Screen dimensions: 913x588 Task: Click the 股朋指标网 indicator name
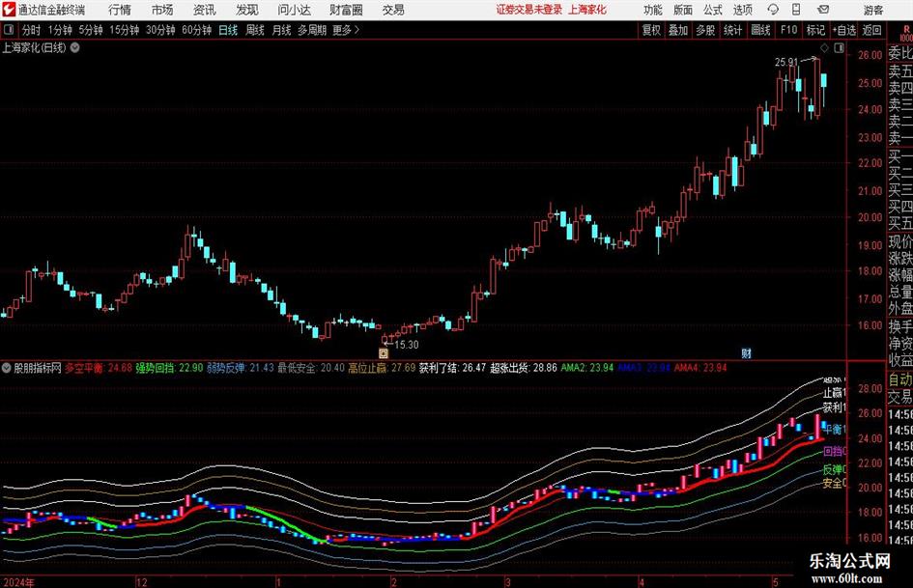pos(38,368)
